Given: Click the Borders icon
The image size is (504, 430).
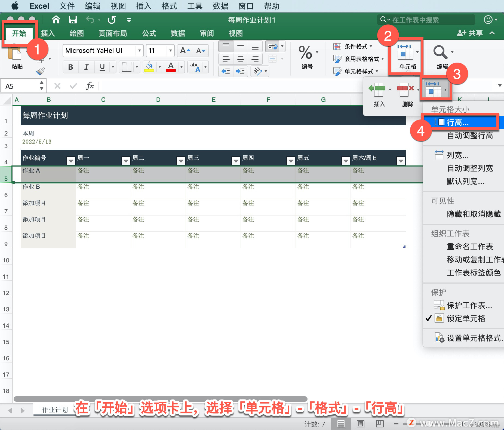Looking at the screenshot, I should point(127,67).
